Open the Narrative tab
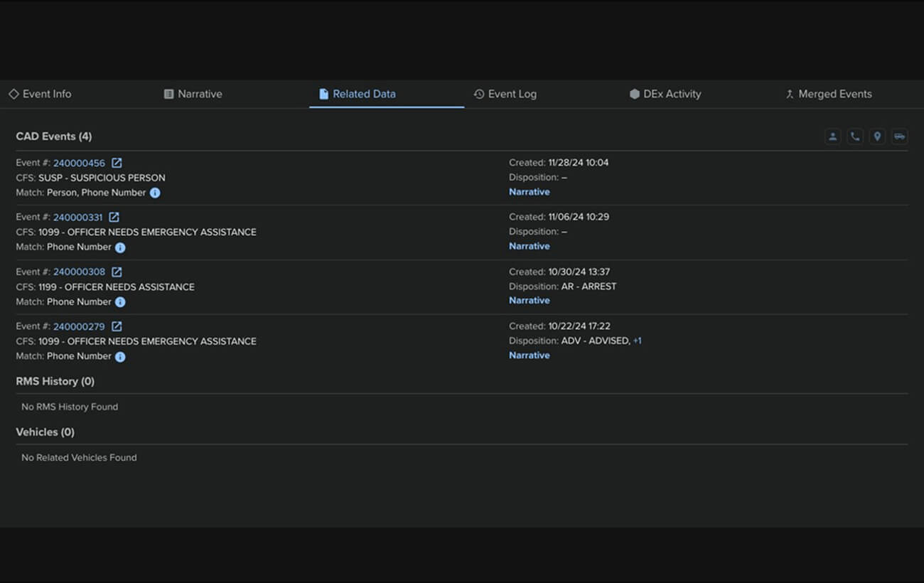 193,94
